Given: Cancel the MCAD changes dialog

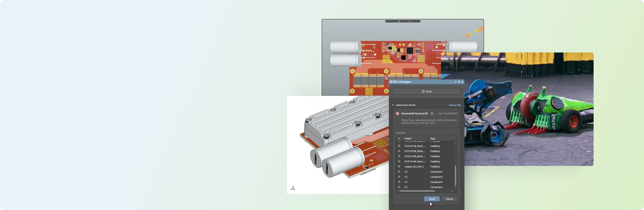Looking at the screenshot, I should click(449, 199).
